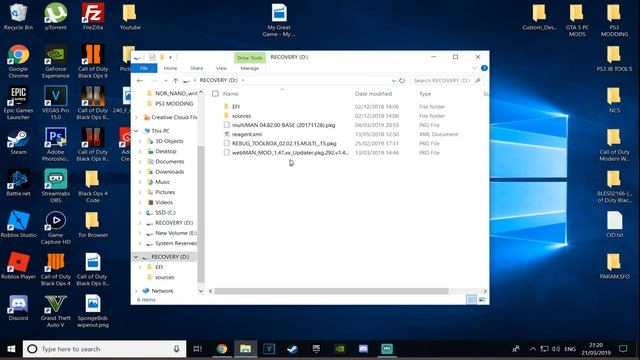Expand the Downloads tree node
The width and height of the screenshot is (640, 360).
140,172
